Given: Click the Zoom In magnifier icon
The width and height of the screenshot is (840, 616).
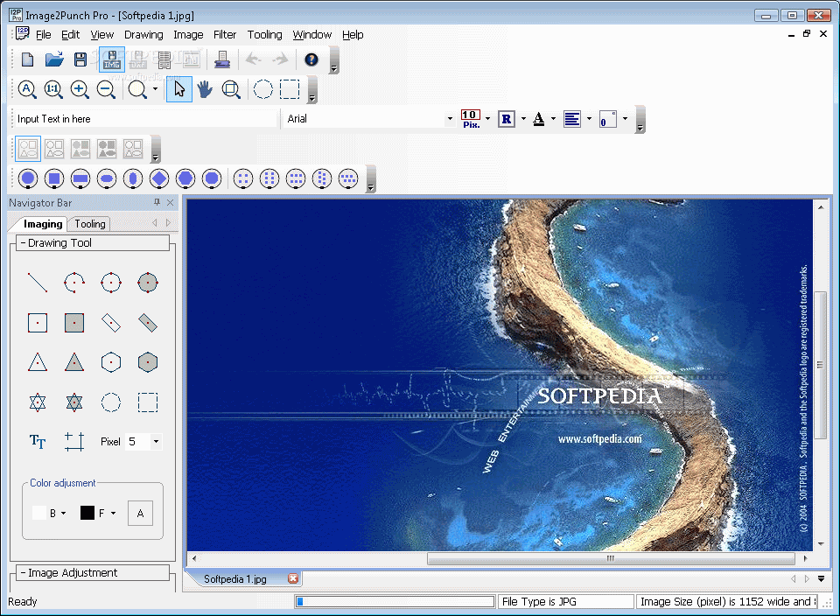Looking at the screenshot, I should pyautogui.click(x=80, y=89).
